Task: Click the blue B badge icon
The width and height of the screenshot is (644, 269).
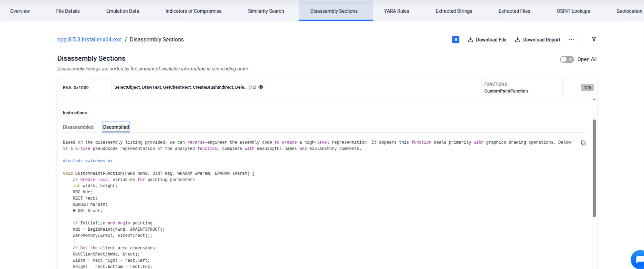Action: tap(455, 40)
